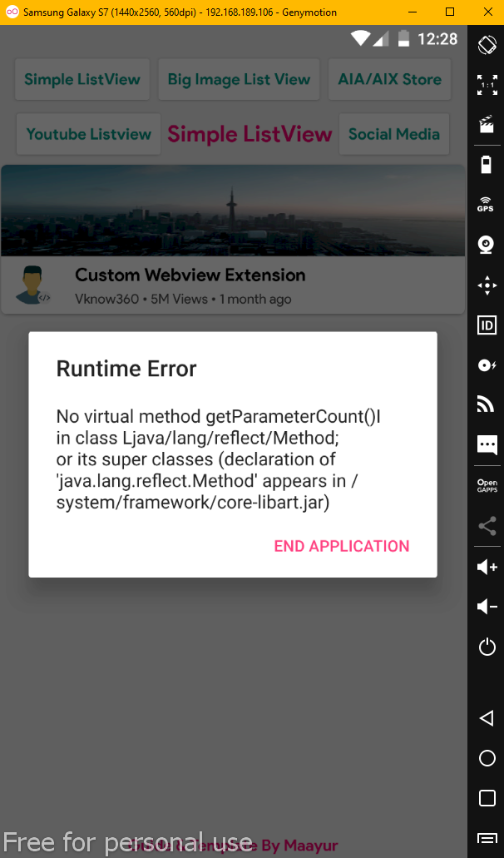Click the volume down speaker icon

(487, 607)
